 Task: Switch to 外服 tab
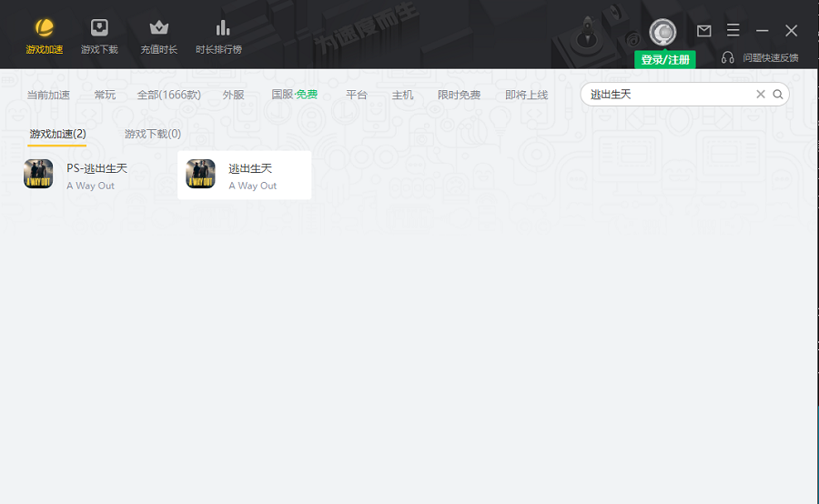tap(234, 95)
